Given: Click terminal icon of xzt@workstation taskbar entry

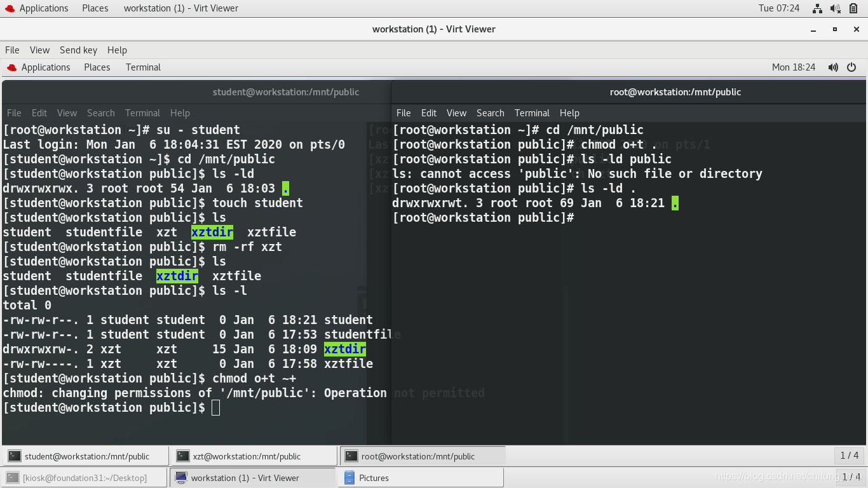Looking at the screenshot, I should (x=183, y=456).
